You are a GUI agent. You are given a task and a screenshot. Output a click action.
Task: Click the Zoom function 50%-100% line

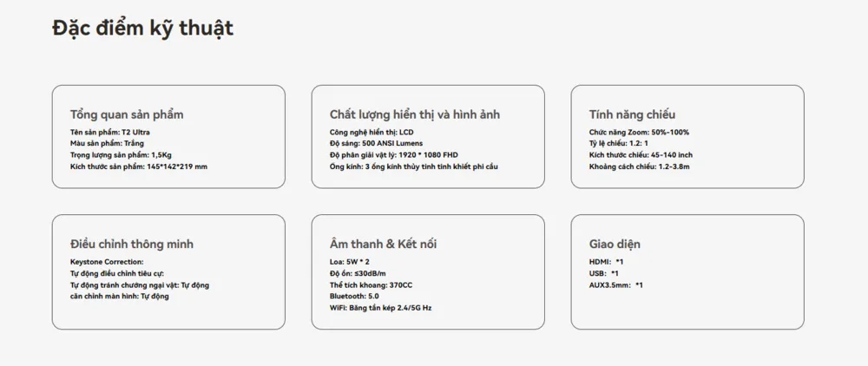(639, 132)
